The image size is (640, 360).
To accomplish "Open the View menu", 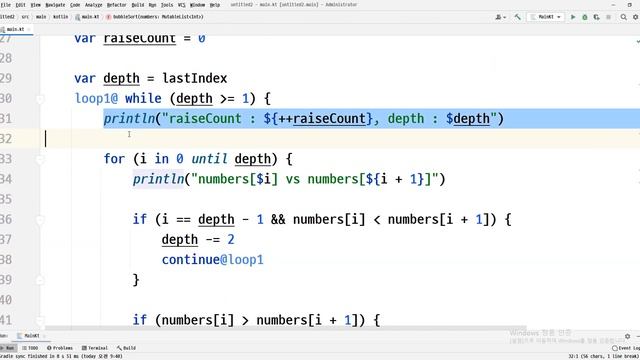I will [36, 5].
